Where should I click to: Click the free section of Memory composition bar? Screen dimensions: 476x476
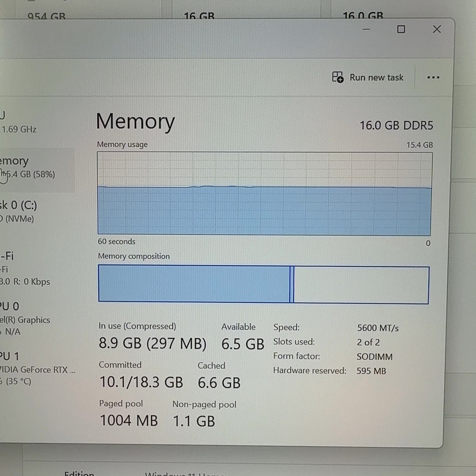click(x=361, y=285)
